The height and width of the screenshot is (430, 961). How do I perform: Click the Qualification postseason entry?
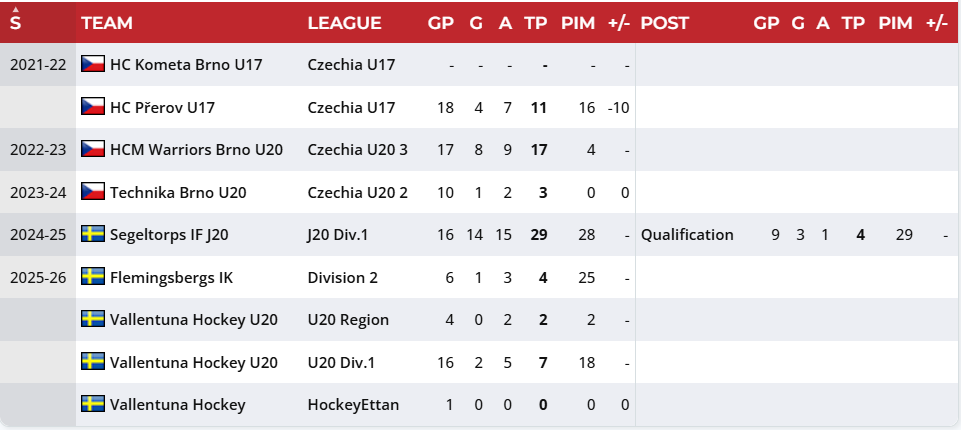(x=687, y=235)
